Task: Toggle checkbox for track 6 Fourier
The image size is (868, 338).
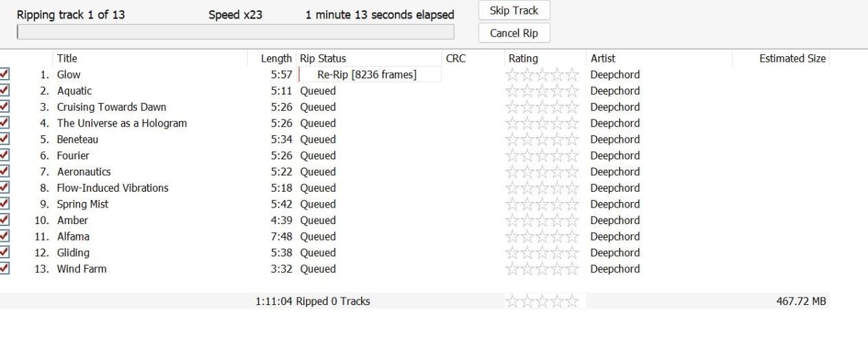Action: (6, 155)
